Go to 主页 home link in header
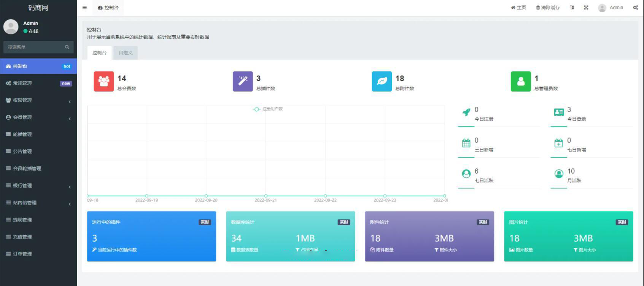This screenshot has height=286, width=644. point(518,8)
